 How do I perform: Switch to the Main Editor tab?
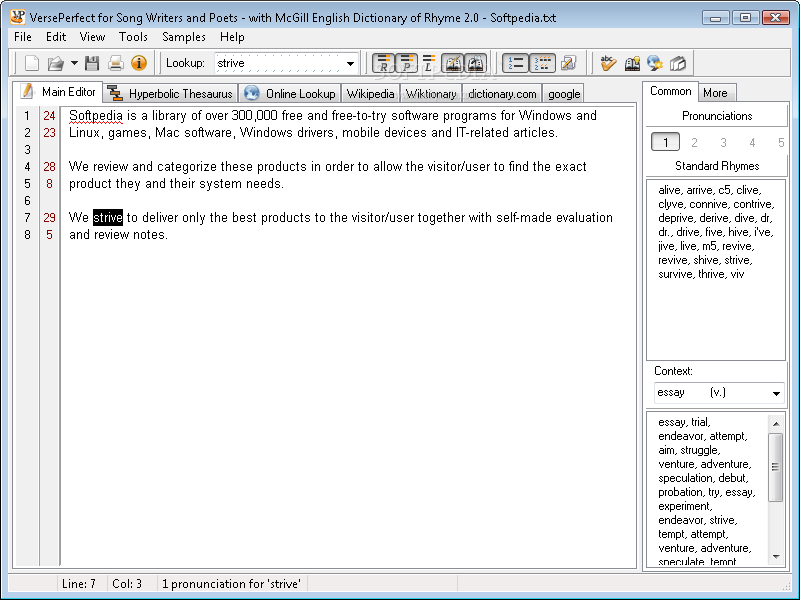(58, 92)
